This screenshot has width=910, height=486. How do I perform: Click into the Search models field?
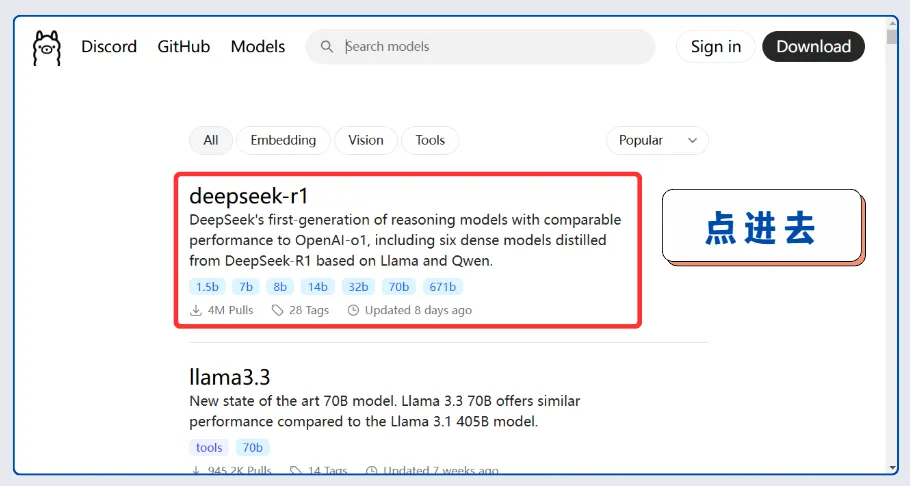(x=490, y=47)
